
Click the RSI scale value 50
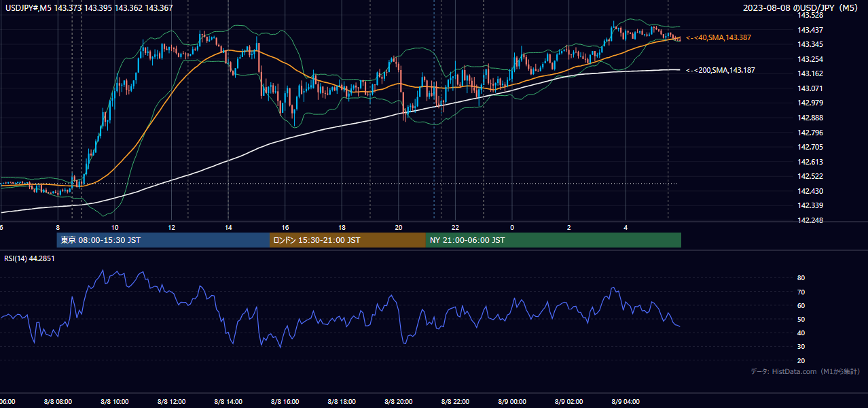[801, 319]
